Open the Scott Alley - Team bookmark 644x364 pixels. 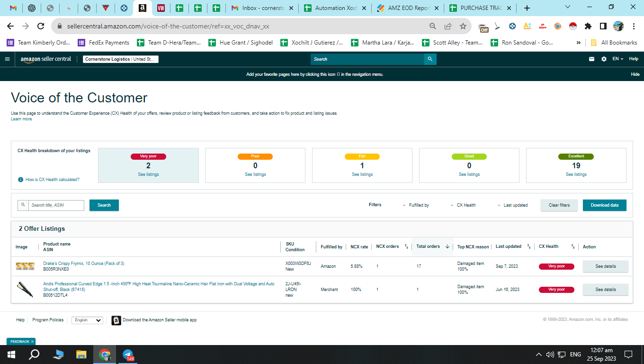[452, 43]
